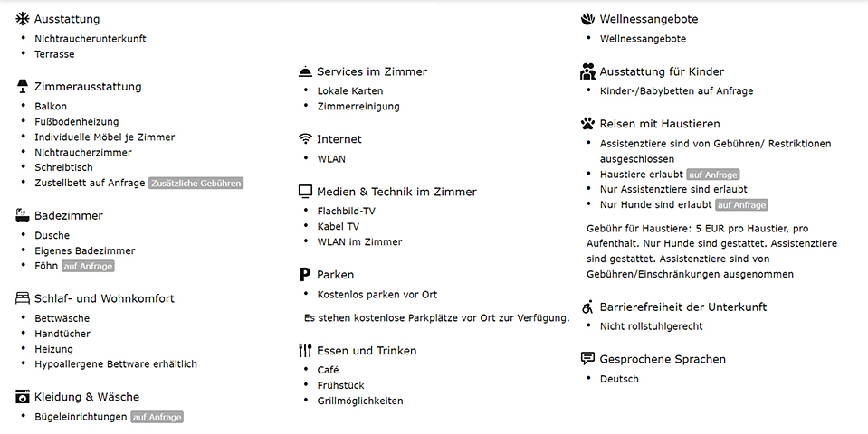Screen dimensions: 868x434
Task: Click the auf Anfrage badge after Haustiere erlaubt
Action: pyautogui.click(x=713, y=175)
